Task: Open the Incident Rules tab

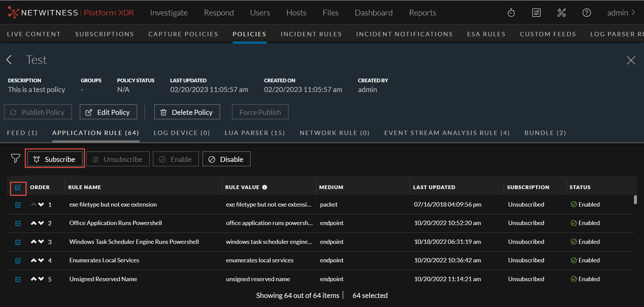Action: tap(311, 34)
